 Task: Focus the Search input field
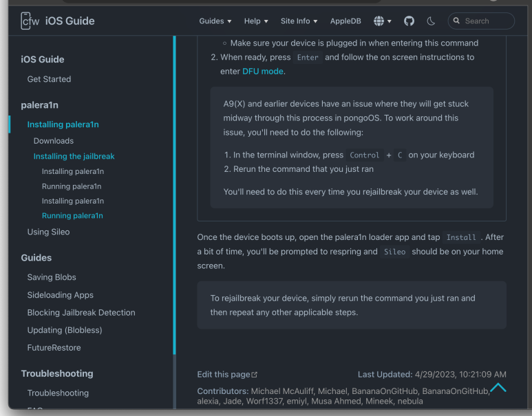pos(481,21)
